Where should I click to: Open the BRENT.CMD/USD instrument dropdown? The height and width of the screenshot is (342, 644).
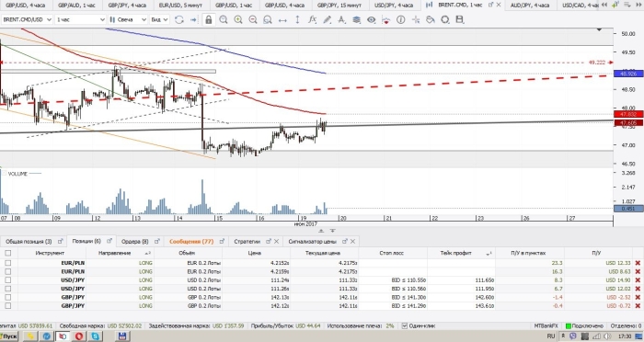point(27,19)
